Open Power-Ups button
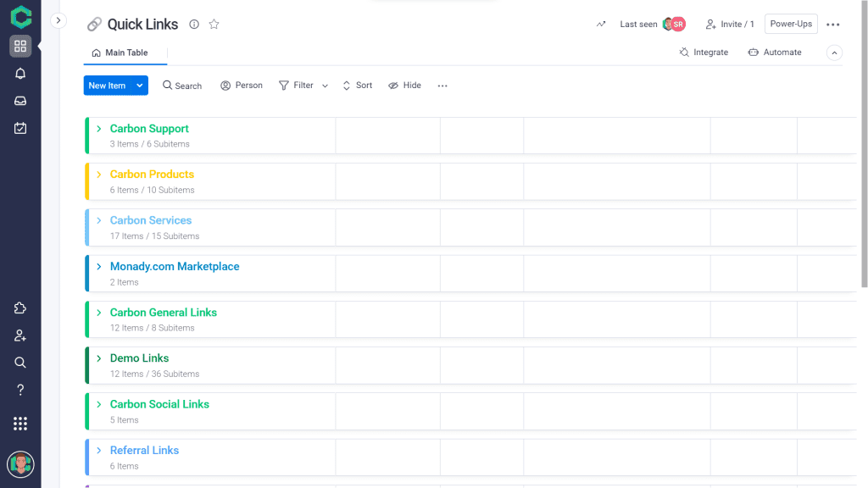This screenshot has height=488, width=868. point(791,24)
